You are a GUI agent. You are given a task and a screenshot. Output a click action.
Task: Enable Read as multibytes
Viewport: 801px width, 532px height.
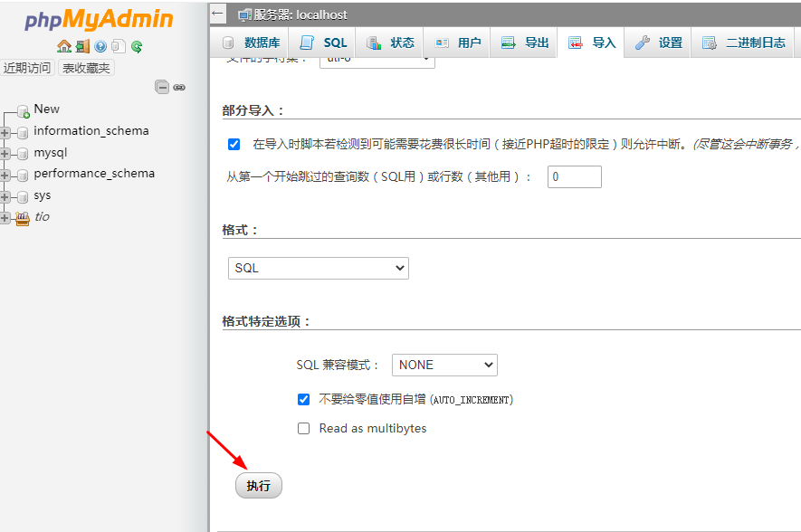pyautogui.click(x=303, y=428)
